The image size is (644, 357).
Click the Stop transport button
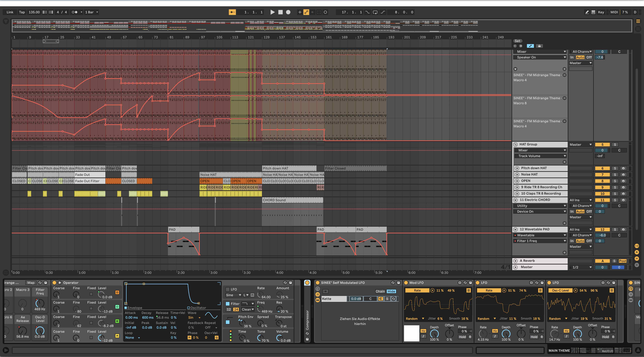click(280, 12)
